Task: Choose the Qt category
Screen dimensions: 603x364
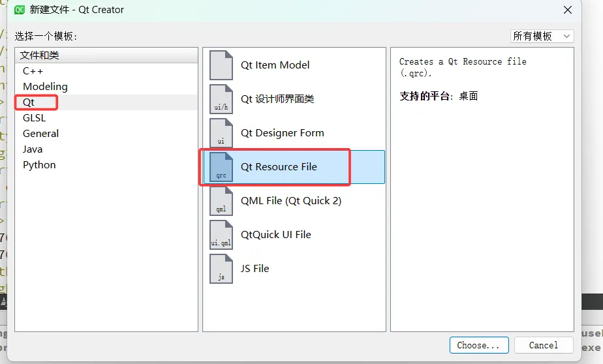Action: [106, 102]
